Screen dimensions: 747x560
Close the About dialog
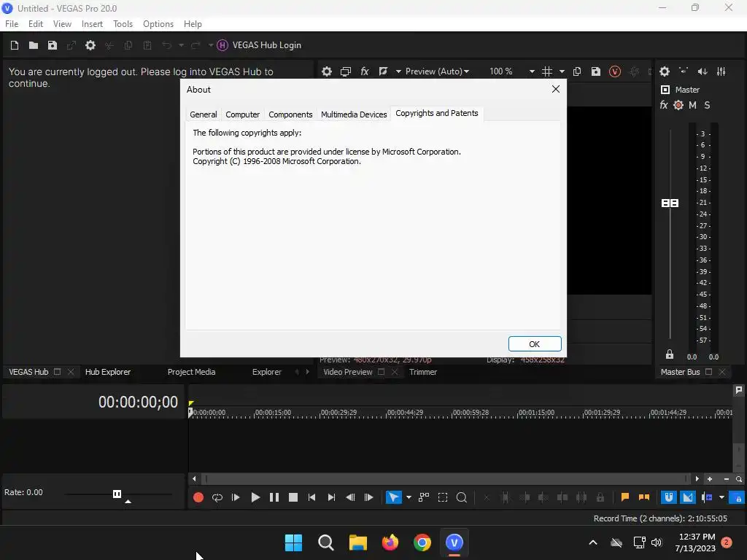[x=555, y=89]
